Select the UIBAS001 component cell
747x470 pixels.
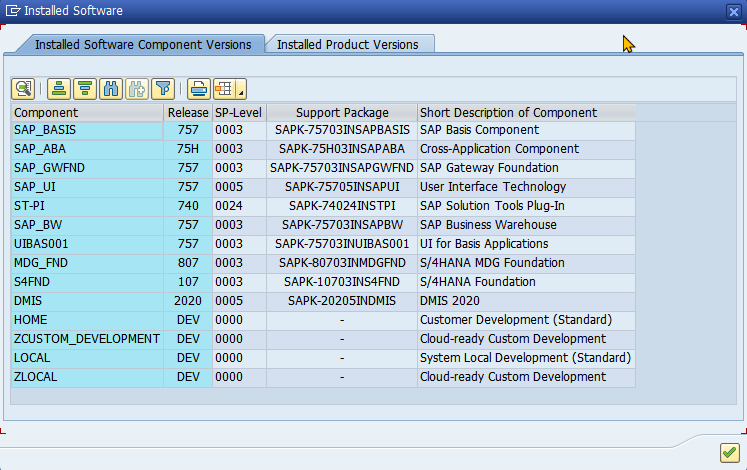(87, 245)
